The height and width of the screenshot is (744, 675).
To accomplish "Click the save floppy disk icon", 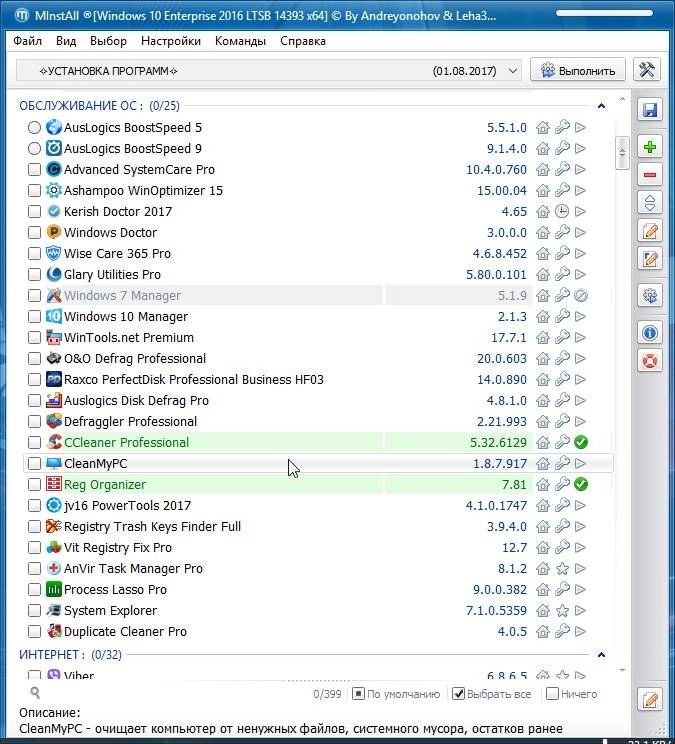I will tap(649, 110).
